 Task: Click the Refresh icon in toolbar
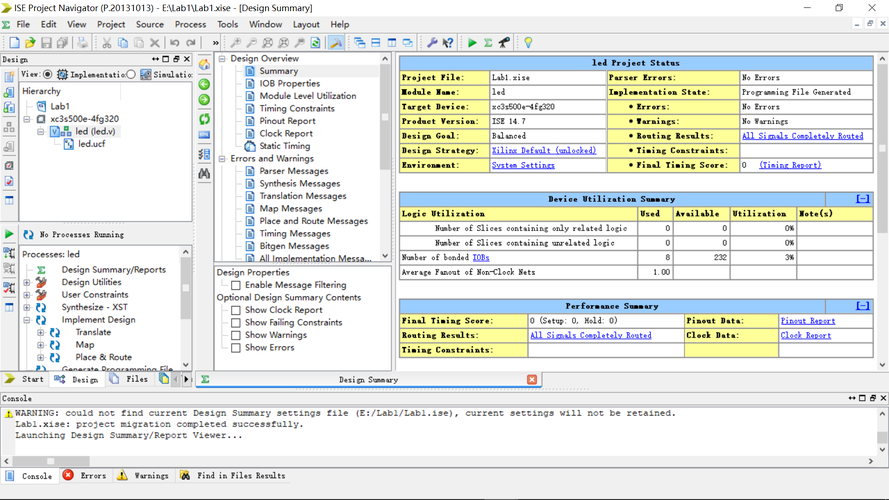point(315,43)
